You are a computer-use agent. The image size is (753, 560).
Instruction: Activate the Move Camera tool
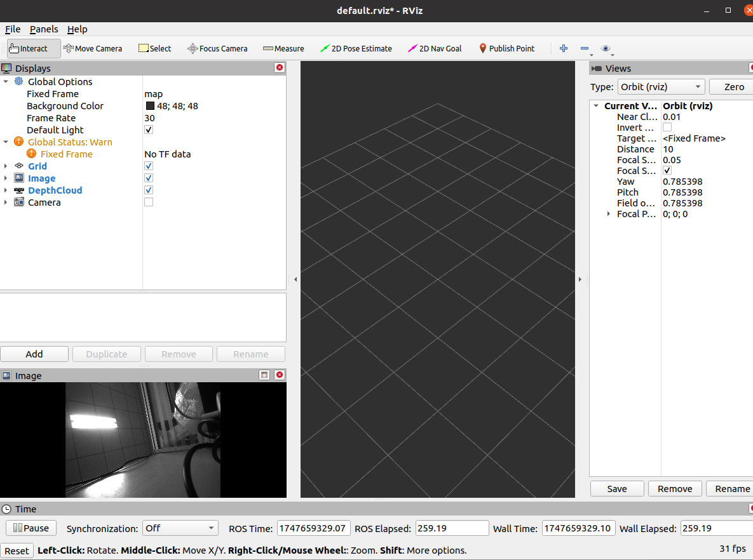[x=93, y=48]
